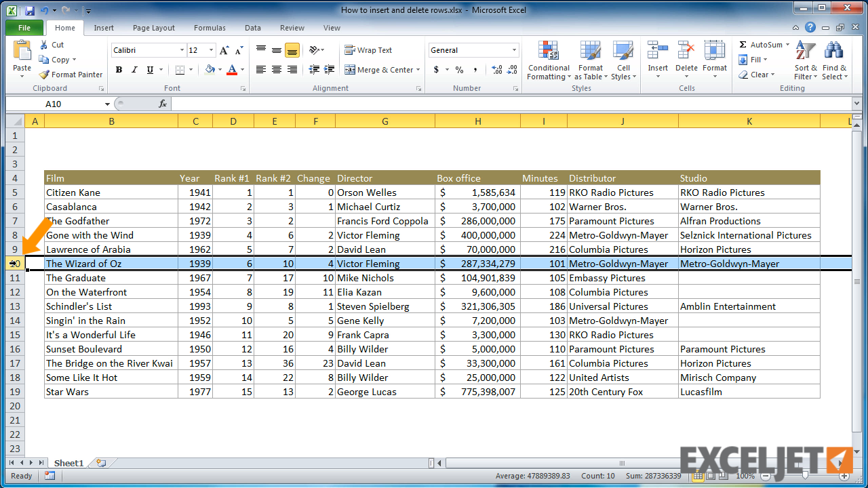The image size is (868, 488).
Task: Toggle Middle Align vertical alignment
Action: (277, 50)
